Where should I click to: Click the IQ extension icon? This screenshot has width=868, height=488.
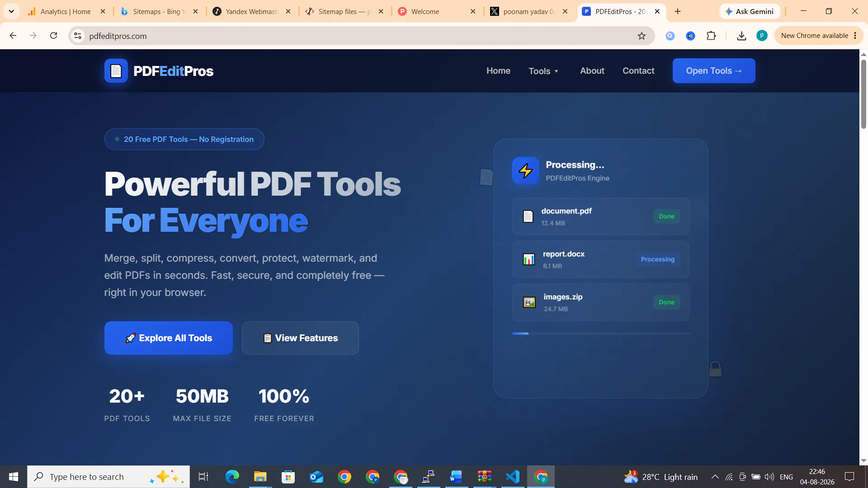point(690,36)
